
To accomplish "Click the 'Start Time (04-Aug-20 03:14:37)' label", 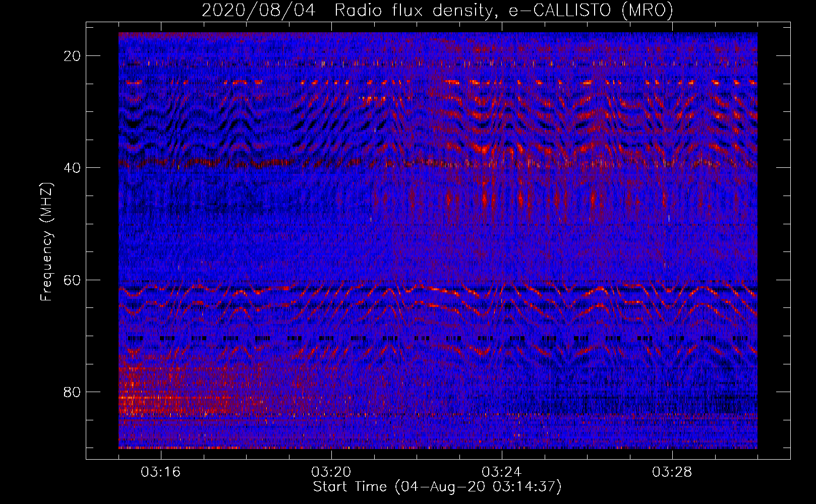I will (437, 487).
